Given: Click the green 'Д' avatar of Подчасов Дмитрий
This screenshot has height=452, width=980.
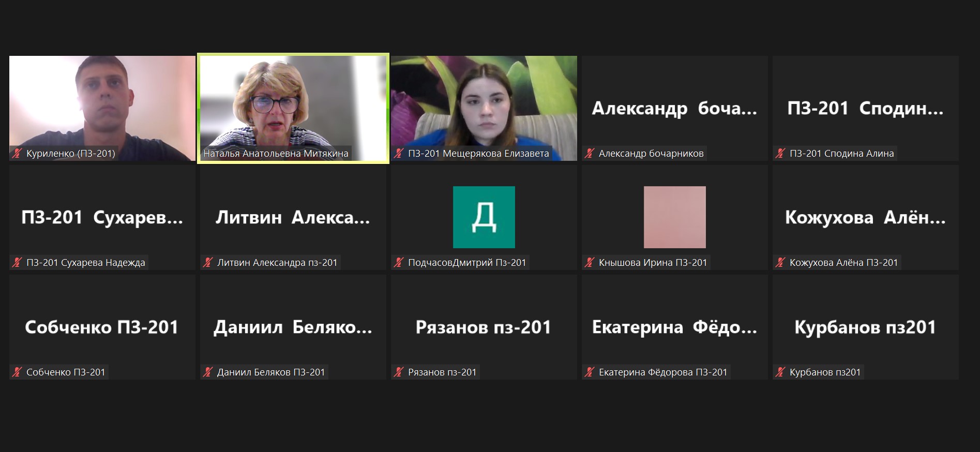Looking at the screenshot, I should pyautogui.click(x=484, y=217).
